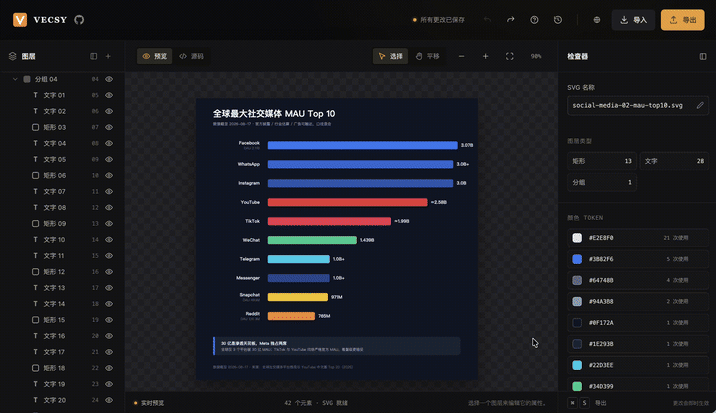This screenshot has height=413, width=716.
Task: Hide the 矩形 03 layer
Action: [x=109, y=127]
